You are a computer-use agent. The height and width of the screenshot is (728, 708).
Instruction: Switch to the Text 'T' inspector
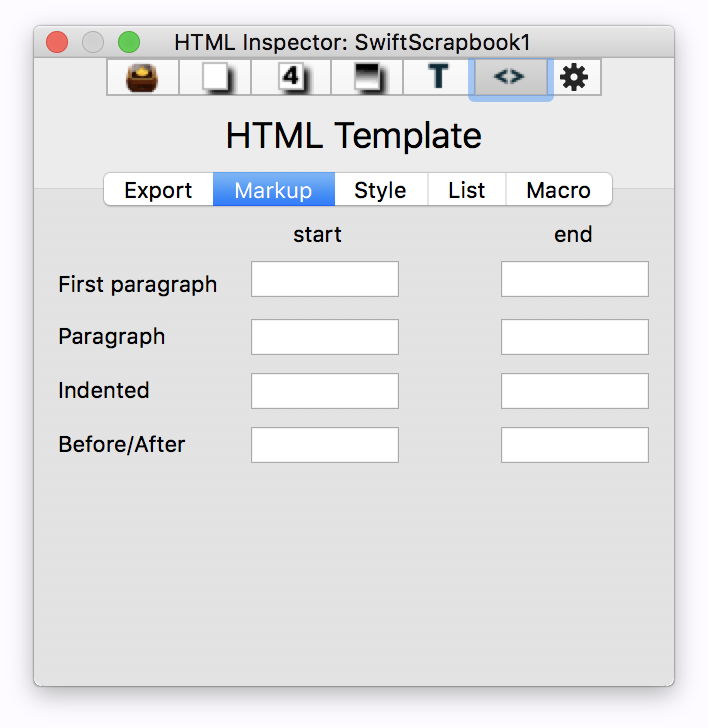[438, 77]
